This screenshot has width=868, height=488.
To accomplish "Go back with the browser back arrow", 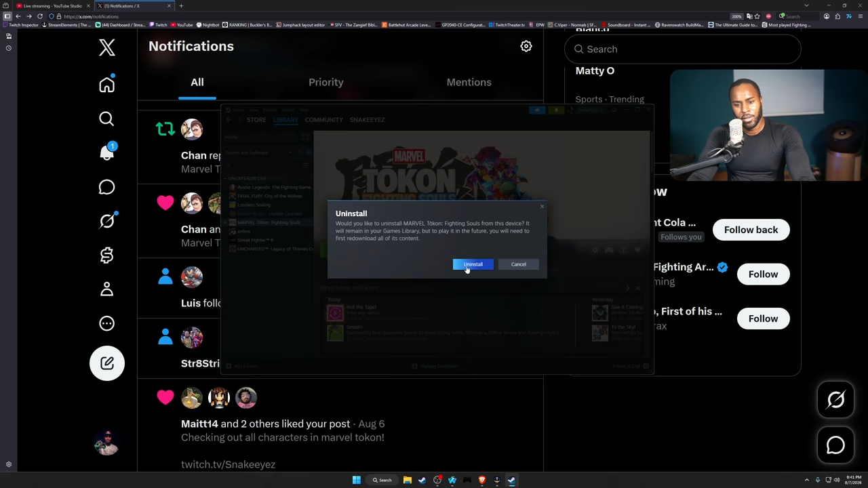I will [x=18, y=16].
